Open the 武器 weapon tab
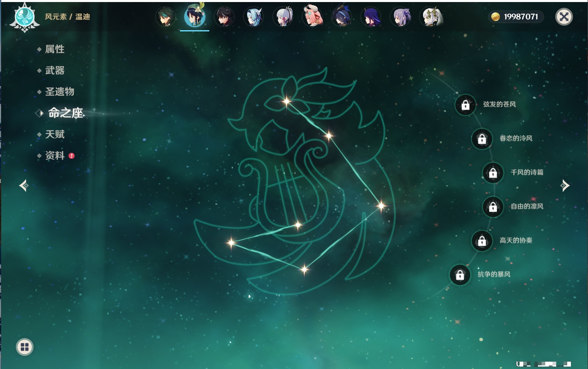588x369 pixels. (x=55, y=71)
